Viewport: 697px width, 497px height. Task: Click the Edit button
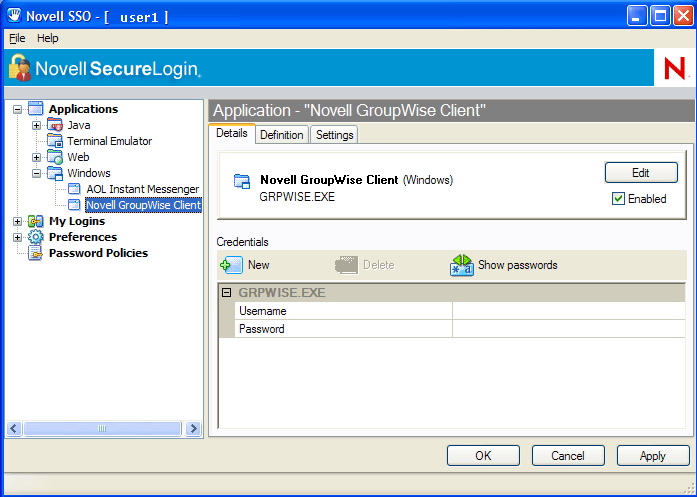641,172
